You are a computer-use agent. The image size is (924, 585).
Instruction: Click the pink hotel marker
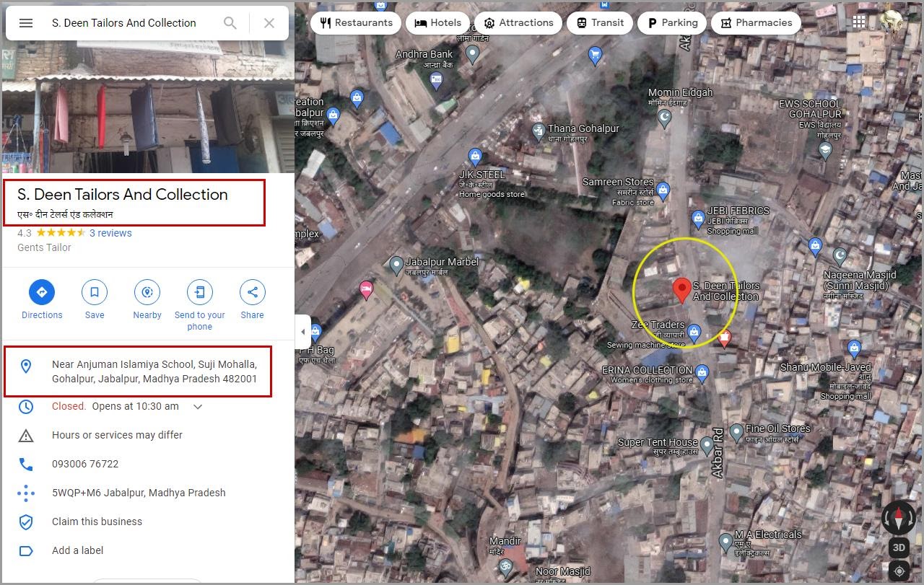pos(367,290)
